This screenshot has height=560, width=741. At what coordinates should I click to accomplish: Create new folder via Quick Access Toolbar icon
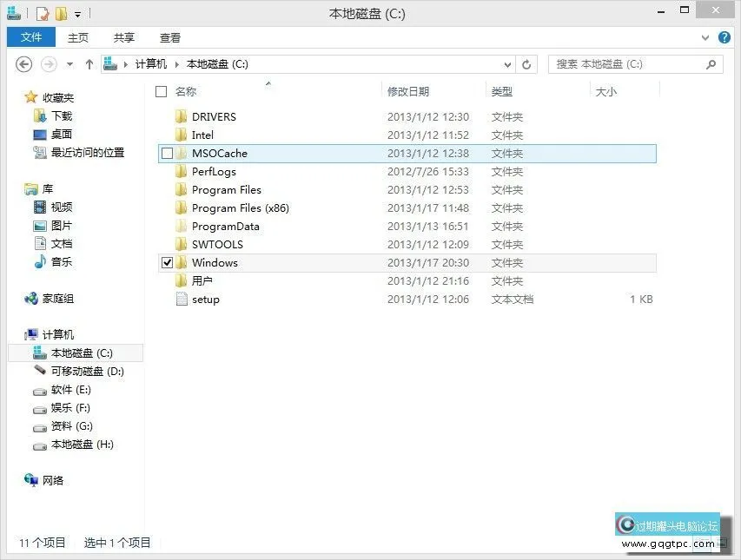[x=60, y=12]
